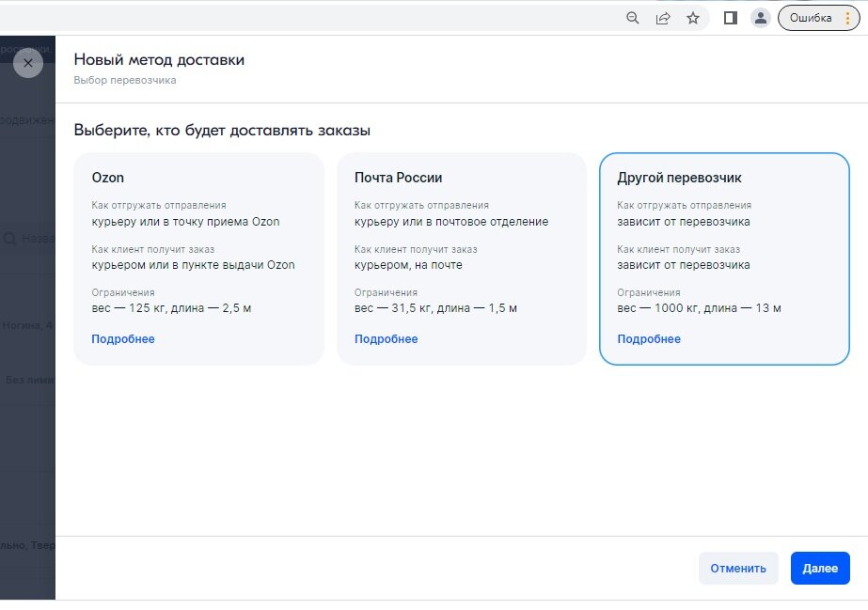
Task: Click 'курьером или в пункте выдачи Ozon'
Action: 193,265
